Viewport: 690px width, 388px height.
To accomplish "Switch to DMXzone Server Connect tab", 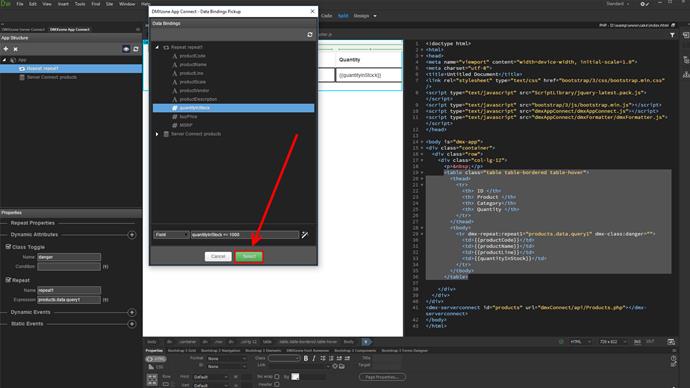I will pos(23,29).
